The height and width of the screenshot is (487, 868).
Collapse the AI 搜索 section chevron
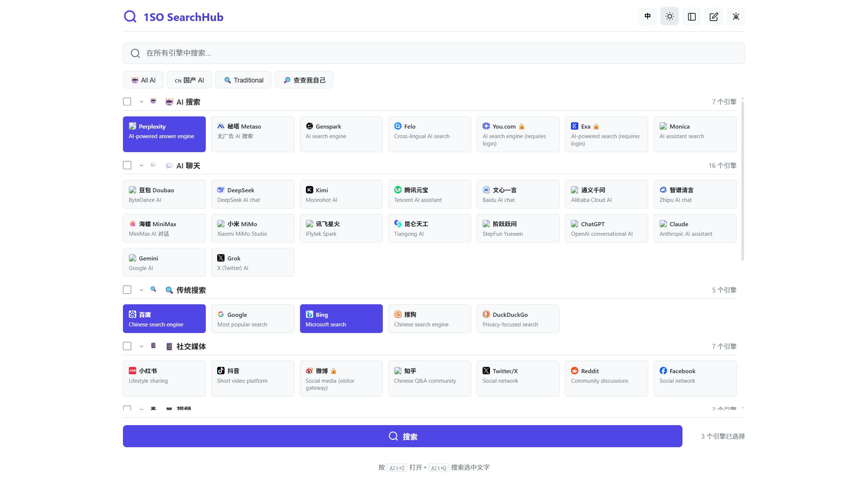(x=141, y=102)
